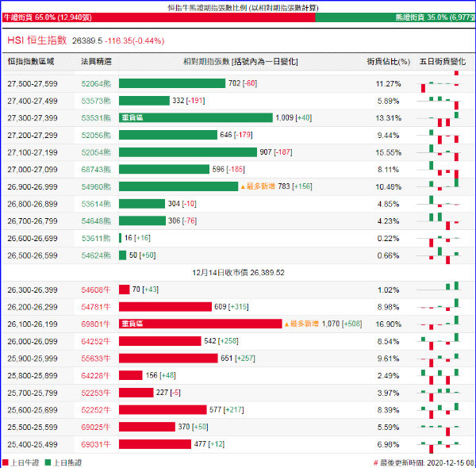
Task: Open bear certificate 53614熊
Action: [x=96, y=204]
